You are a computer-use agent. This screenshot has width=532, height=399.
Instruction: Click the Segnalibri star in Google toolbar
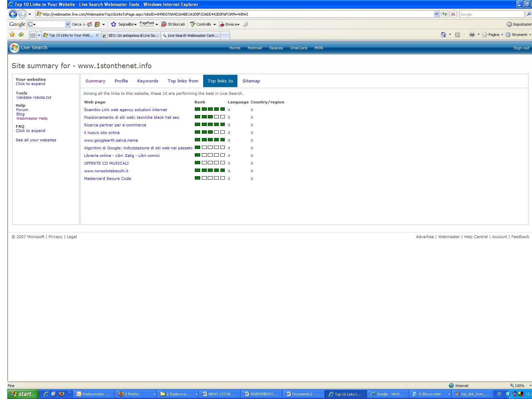[113, 24]
